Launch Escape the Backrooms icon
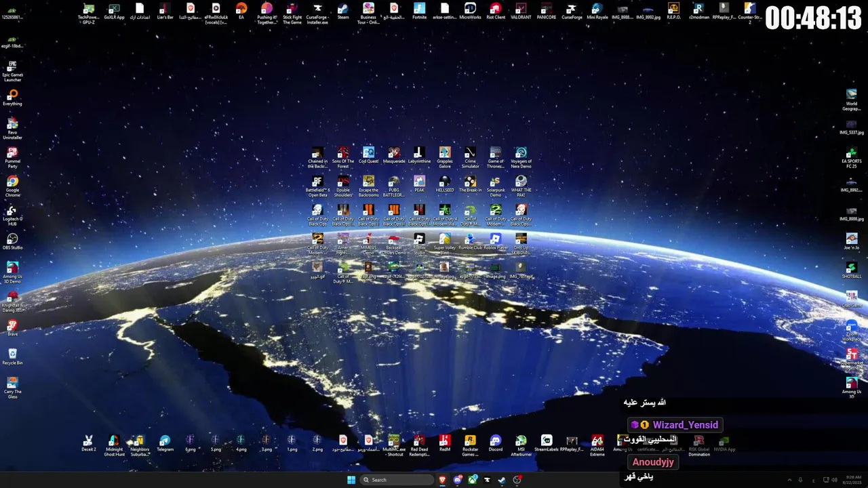Viewport: 868px width, 488px height. pyautogui.click(x=368, y=186)
